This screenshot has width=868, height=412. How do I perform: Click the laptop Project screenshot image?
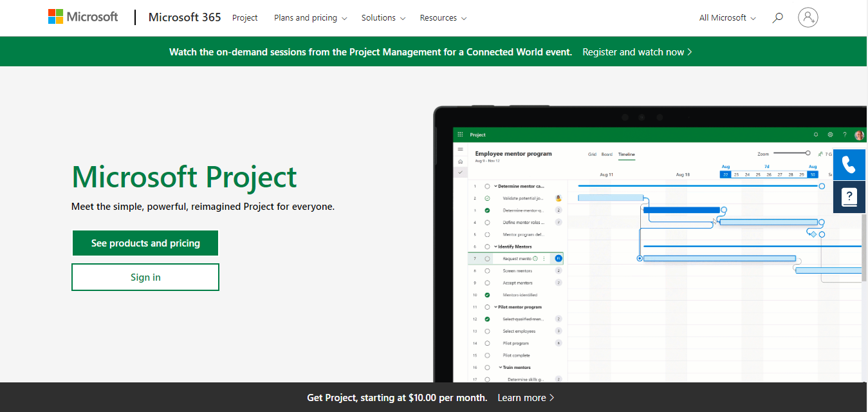coord(650,245)
